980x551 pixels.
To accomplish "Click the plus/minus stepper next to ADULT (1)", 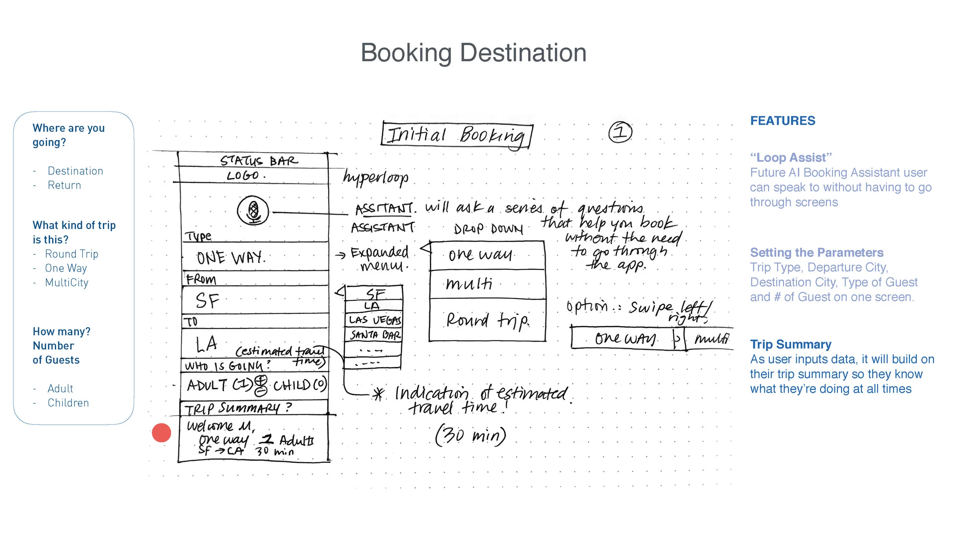I will tap(261, 385).
